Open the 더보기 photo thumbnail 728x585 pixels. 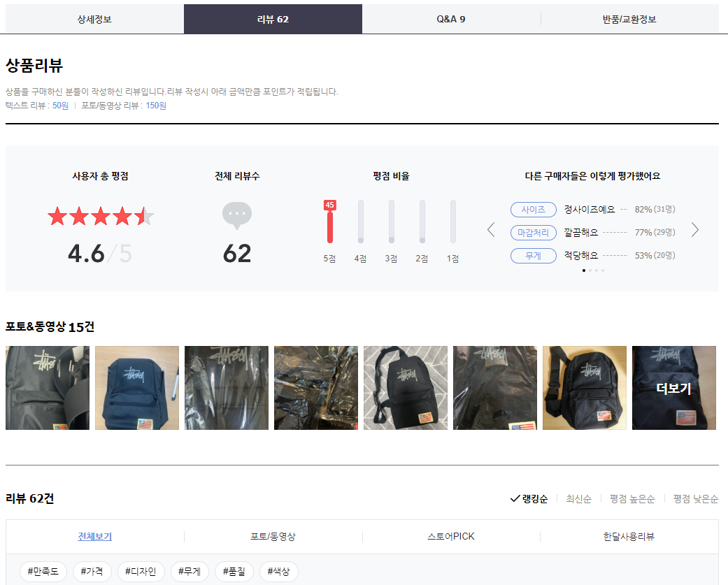tap(673, 388)
